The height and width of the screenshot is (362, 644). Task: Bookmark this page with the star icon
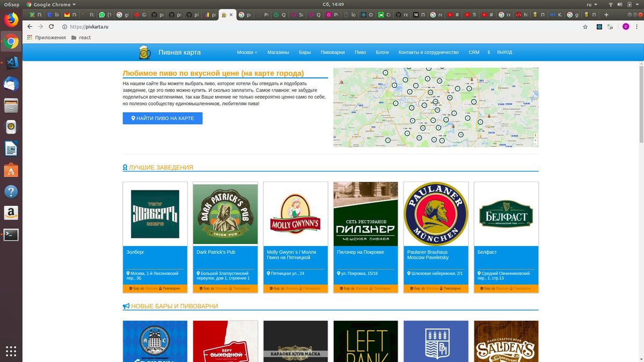(x=585, y=26)
